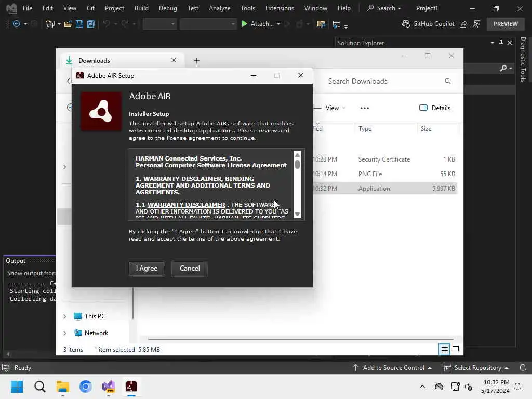Click the Share icon beside Copilot
The height and width of the screenshot is (399, 532).
pos(463,24)
